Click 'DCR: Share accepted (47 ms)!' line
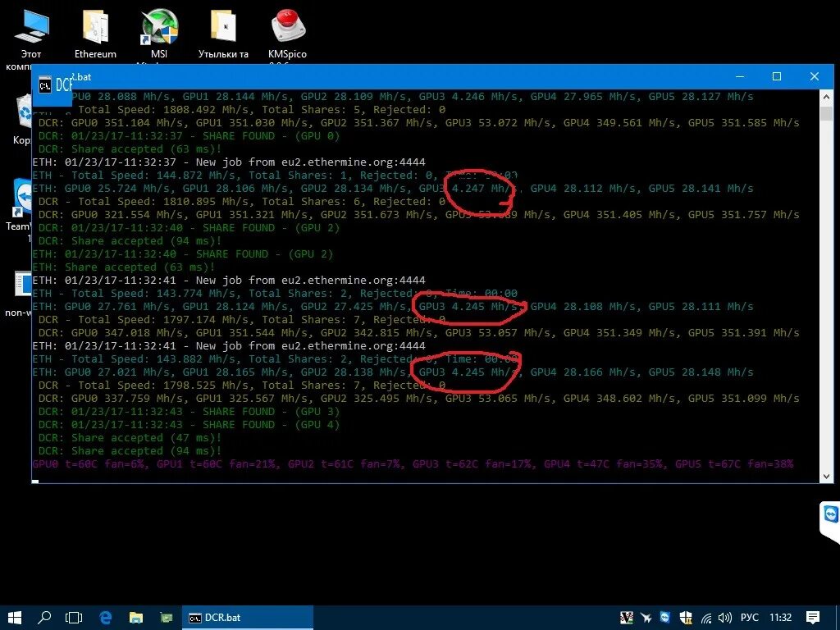840x630 pixels. pos(130,438)
